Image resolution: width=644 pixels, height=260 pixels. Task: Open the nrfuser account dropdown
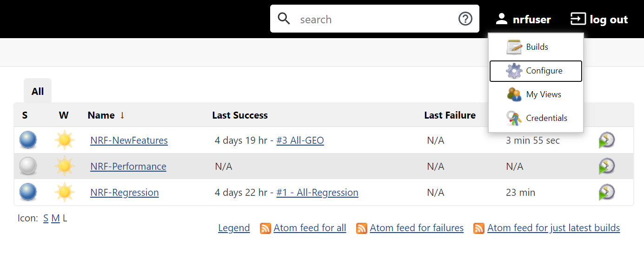523,19
